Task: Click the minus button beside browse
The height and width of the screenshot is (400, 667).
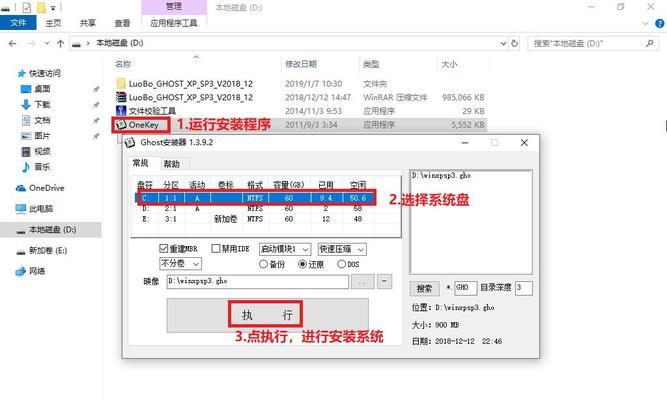Action: point(385,281)
